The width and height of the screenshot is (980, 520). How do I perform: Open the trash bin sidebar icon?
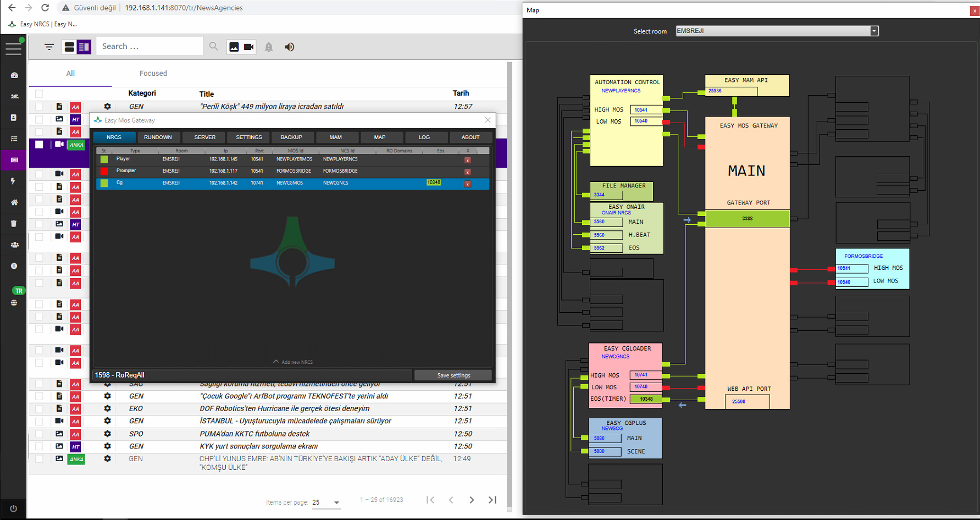pos(14,223)
